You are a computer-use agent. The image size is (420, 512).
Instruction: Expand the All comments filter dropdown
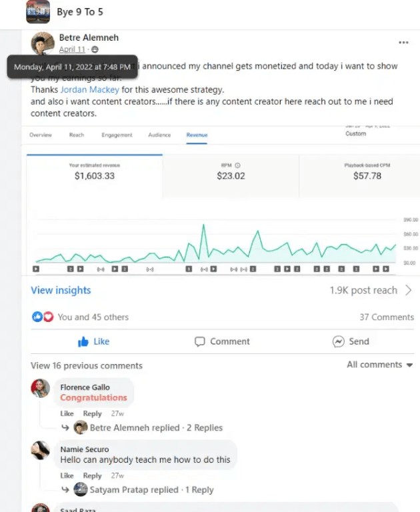click(x=379, y=365)
